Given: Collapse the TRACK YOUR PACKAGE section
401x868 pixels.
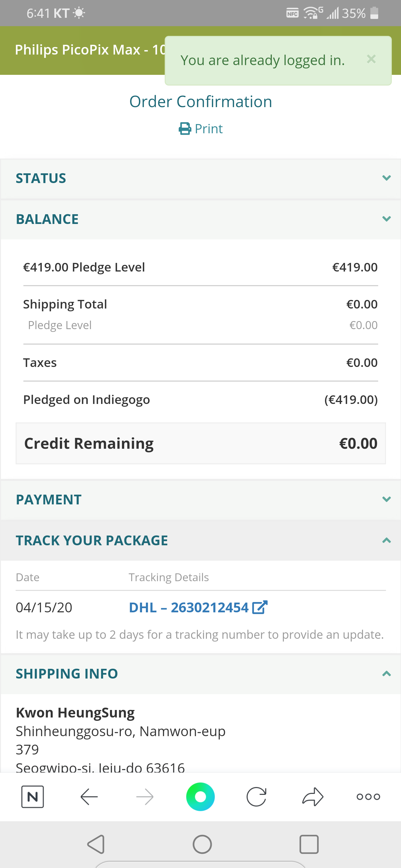Looking at the screenshot, I should coord(387,541).
